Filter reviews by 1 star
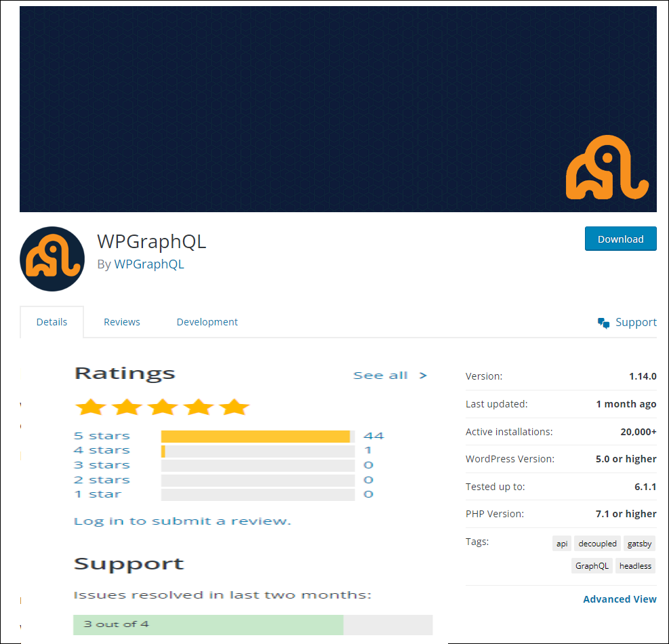 click(x=98, y=494)
